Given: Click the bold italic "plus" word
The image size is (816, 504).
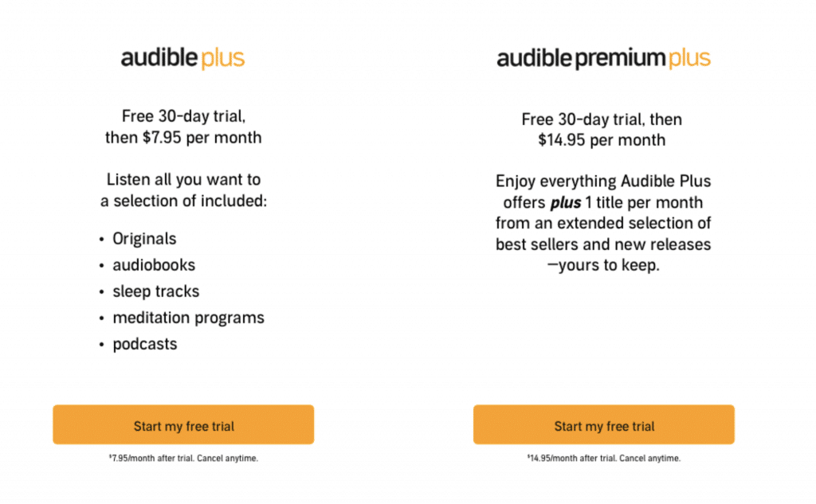Looking at the screenshot, I should (x=566, y=203).
